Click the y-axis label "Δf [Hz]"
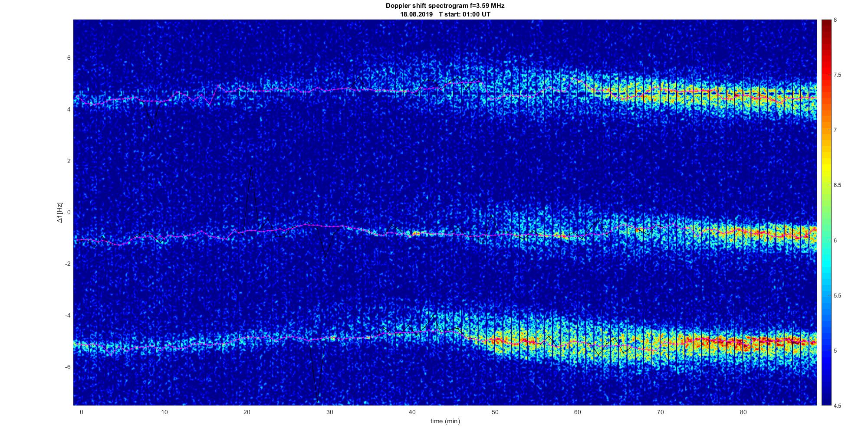Viewport: 868px width, 435px height. point(59,213)
